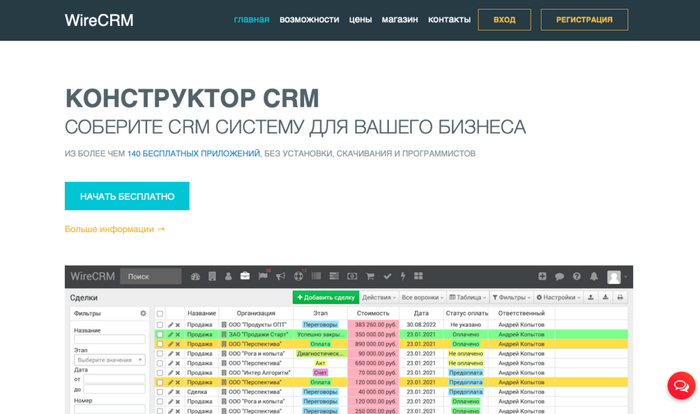The width and height of the screenshot is (700, 414).
Task: Open the Таблица view dropdown
Action: coord(467,297)
